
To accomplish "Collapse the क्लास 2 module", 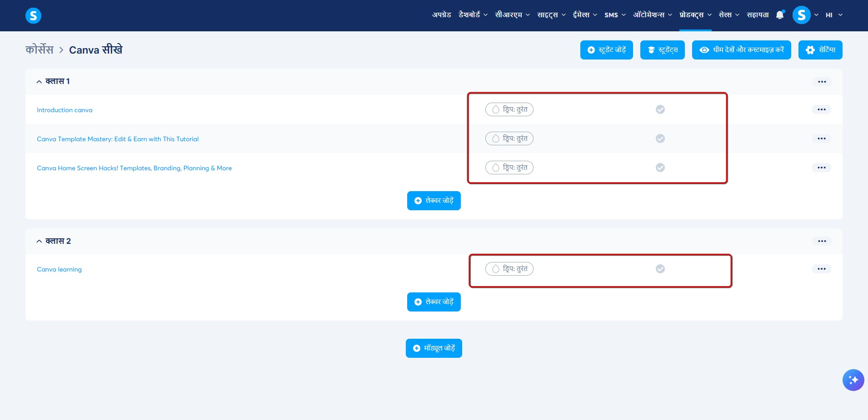I will [39, 242].
